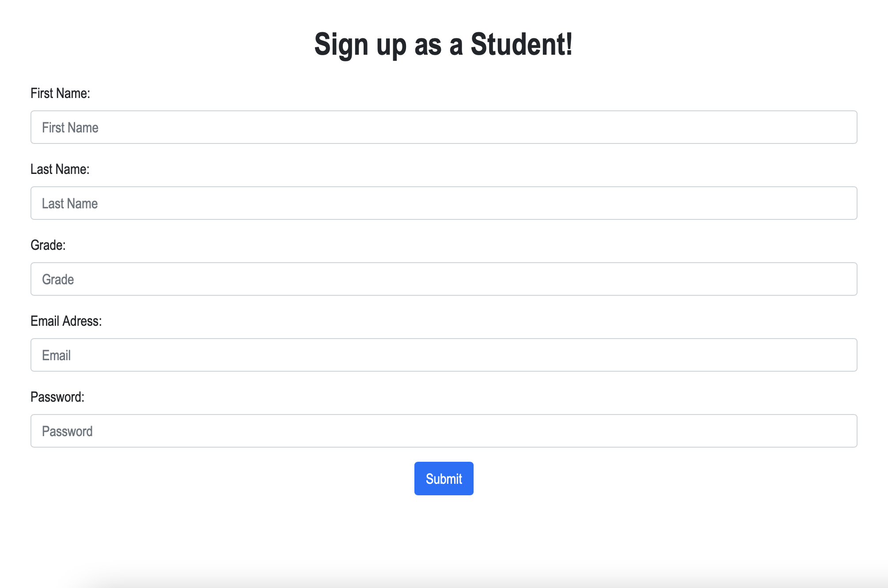Screen dimensions: 888x588
Task: Click the 'Email Adress:' label
Action: [x=66, y=321]
